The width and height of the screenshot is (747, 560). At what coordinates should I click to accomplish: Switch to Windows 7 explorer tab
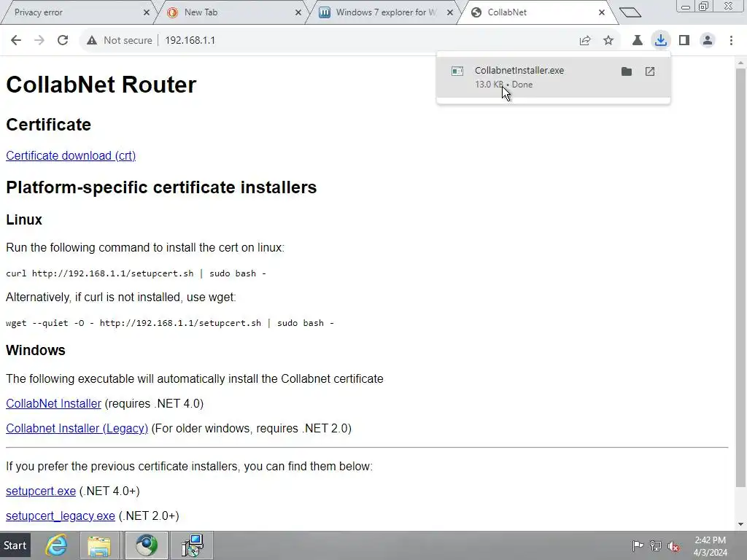pyautogui.click(x=385, y=12)
